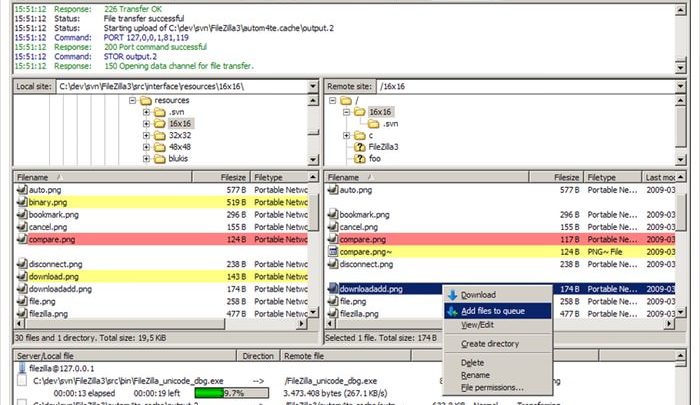Click the Local site path input field
The width and height of the screenshot is (700, 405).
point(182,87)
